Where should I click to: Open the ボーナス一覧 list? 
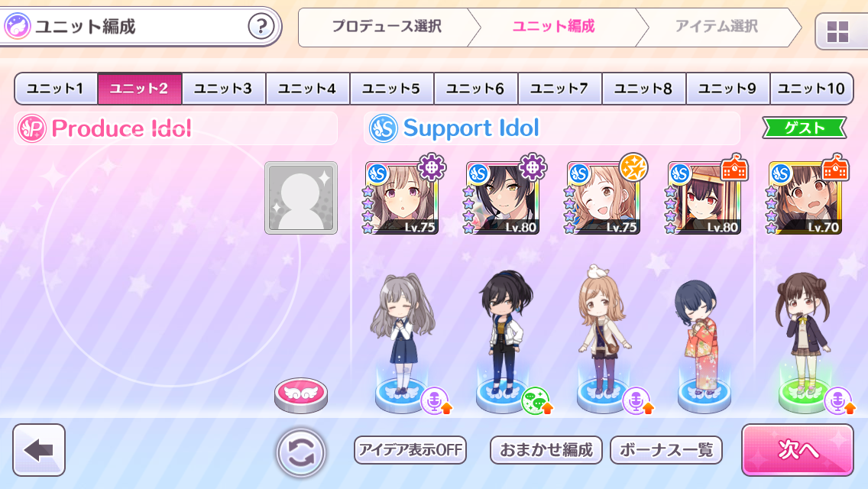666,450
